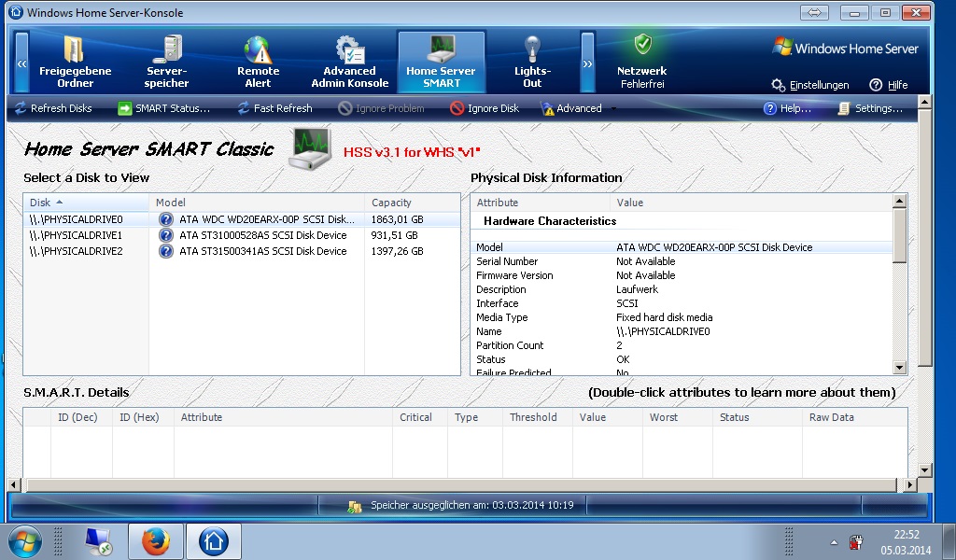Screen dimensions: 956x560
Task: Click the Value header in Physical Disk Information
Action: [x=752, y=203]
